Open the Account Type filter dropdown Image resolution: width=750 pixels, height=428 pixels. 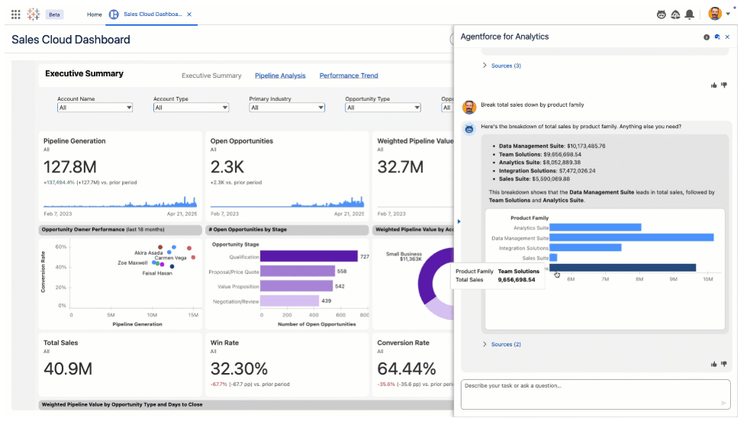191,107
